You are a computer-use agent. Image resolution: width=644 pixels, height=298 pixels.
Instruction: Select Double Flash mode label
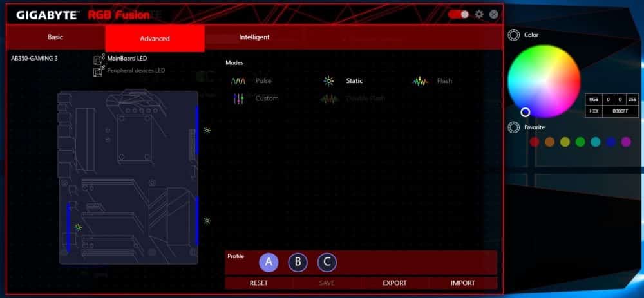click(366, 98)
